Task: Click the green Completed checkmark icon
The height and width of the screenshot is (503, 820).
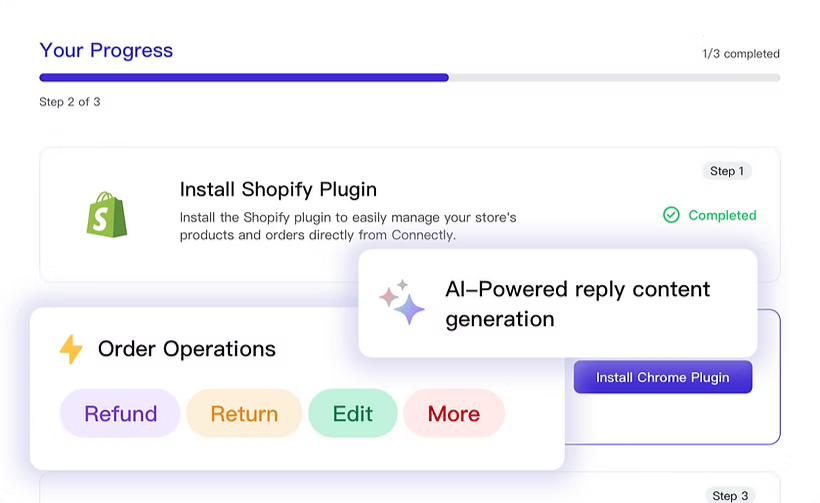Action: (671, 215)
